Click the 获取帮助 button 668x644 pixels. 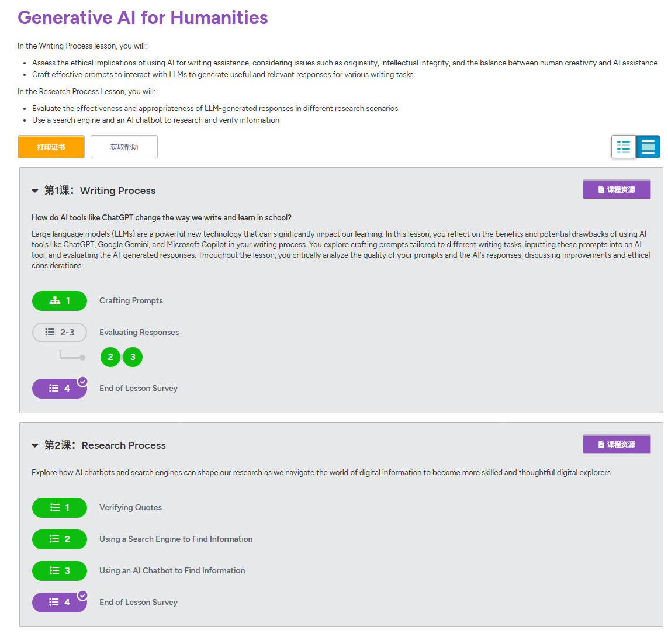click(124, 147)
